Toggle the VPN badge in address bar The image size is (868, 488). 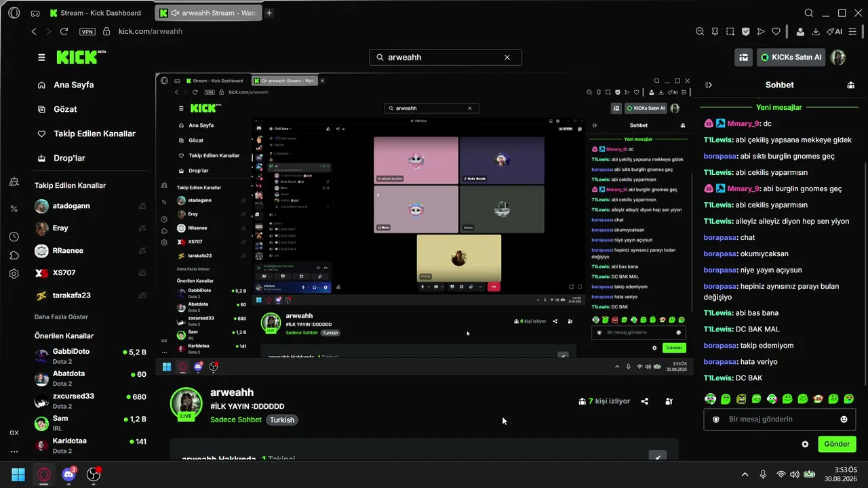[87, 31]
